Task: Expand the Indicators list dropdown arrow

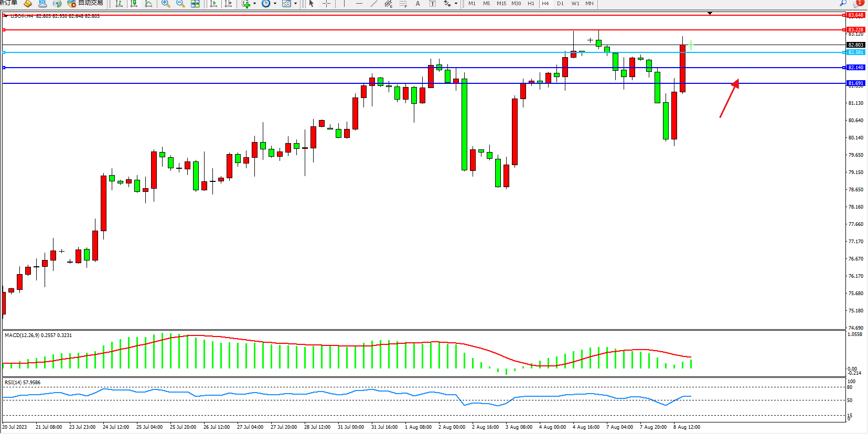Action: click(x=255, y=4)
